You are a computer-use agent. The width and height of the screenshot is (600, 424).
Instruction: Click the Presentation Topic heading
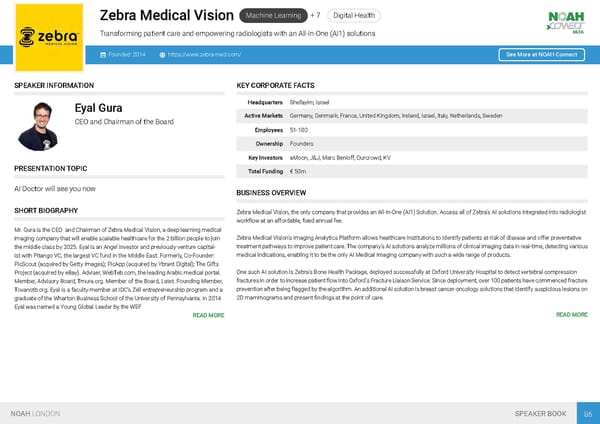click(x=50, y=168)
